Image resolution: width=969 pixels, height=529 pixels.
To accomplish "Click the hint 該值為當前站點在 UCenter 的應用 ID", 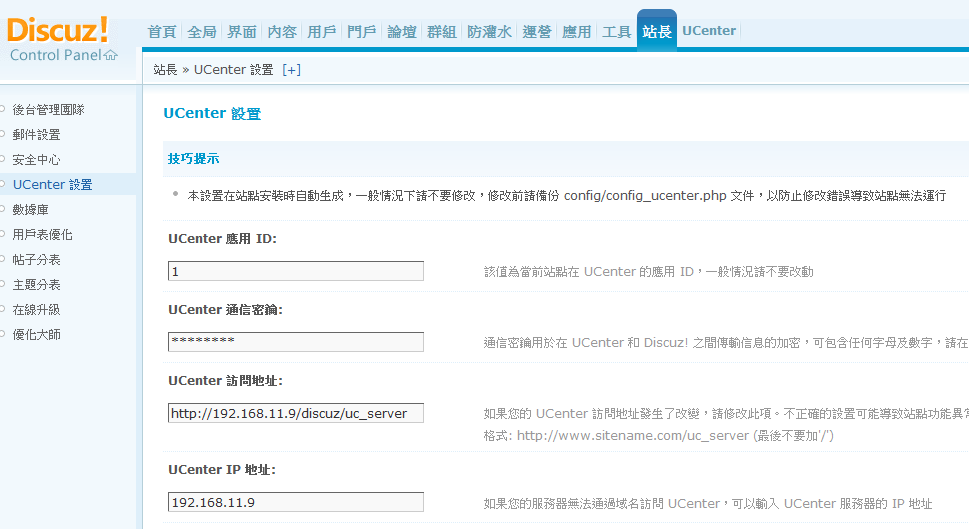I will pyautogui.click(x=648, y=272).
